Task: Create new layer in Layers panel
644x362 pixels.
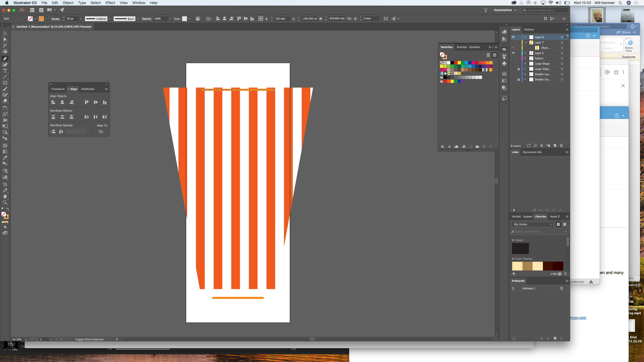Action: coord(555,146)
